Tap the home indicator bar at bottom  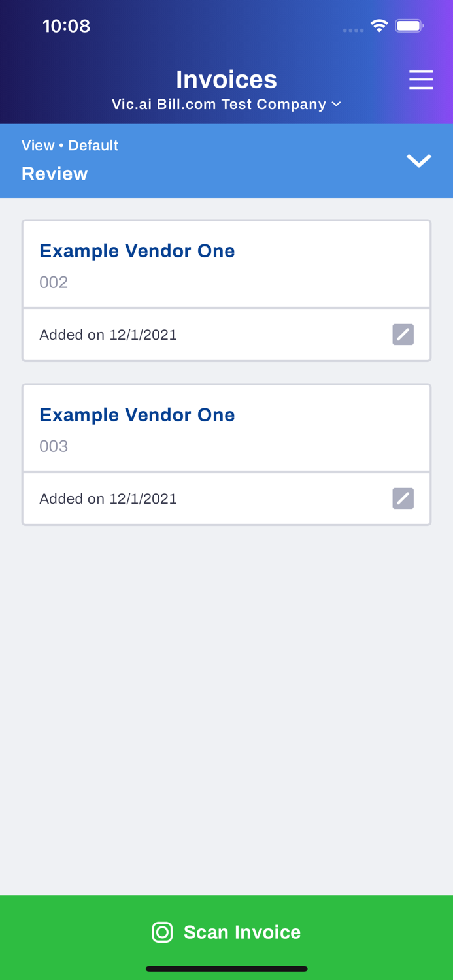226,968
